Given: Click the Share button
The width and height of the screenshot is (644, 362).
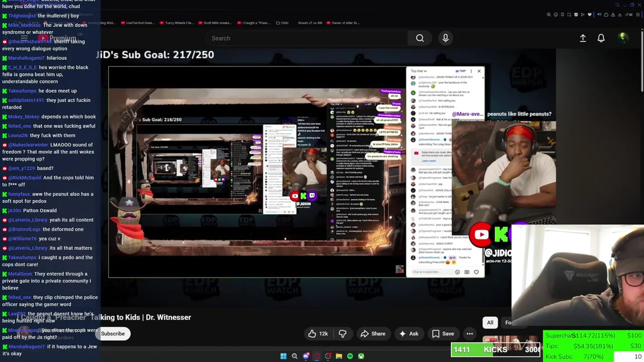Looking at the screenshot, I should pos(373,334).
